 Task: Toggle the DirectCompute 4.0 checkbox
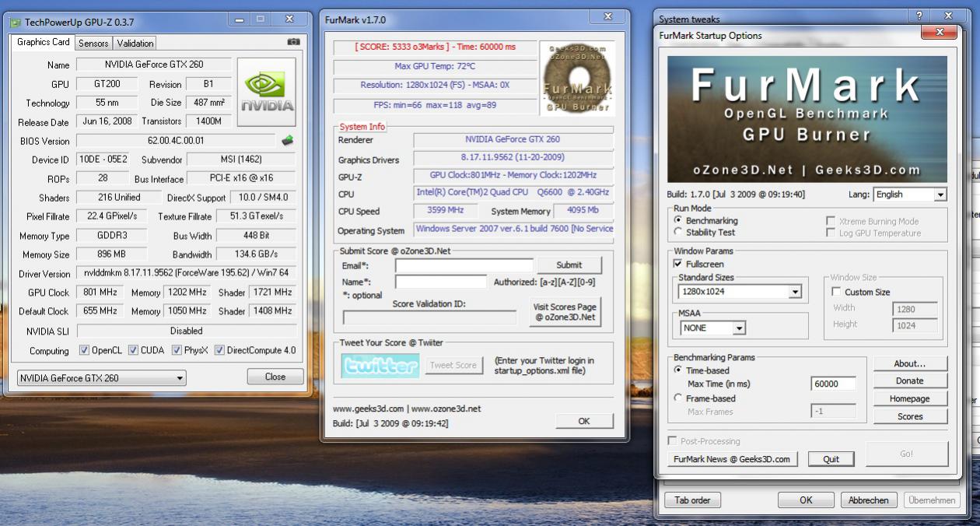(219, 350)
